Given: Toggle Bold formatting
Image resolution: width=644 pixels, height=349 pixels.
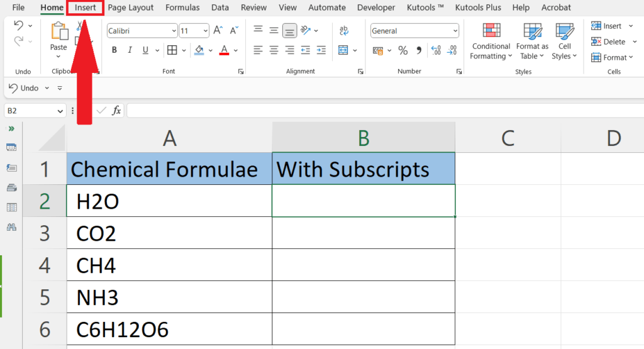Looking at the screenshot, I should pyautogui.click(x=114, y=50).
